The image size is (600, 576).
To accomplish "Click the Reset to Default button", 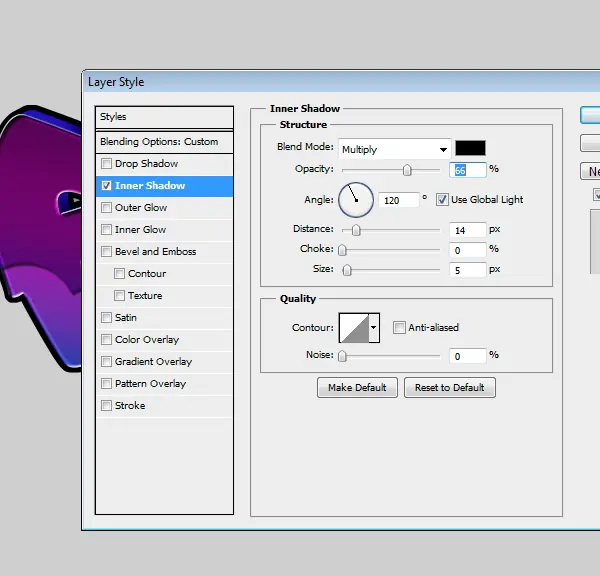I will coord(450,388).
